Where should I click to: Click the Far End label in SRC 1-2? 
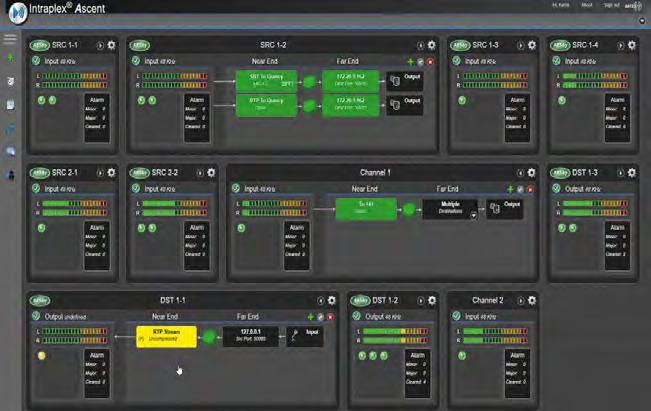(347, 61)
